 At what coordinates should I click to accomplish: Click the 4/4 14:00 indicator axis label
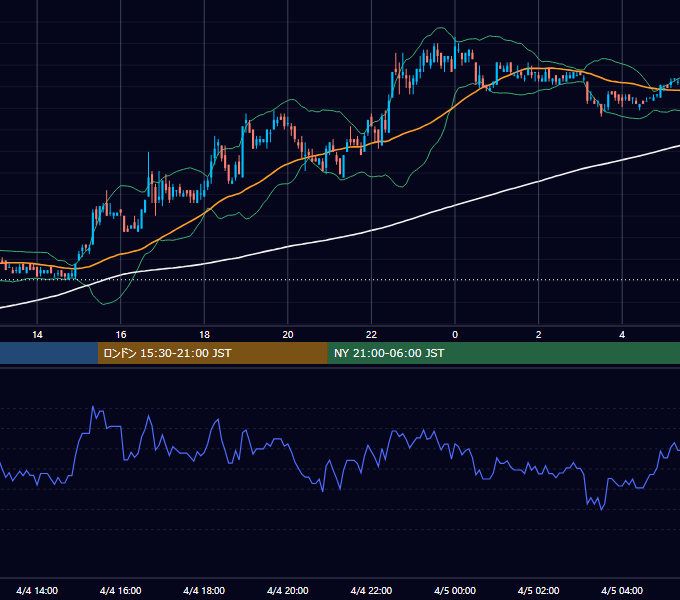tap(37, 590)
